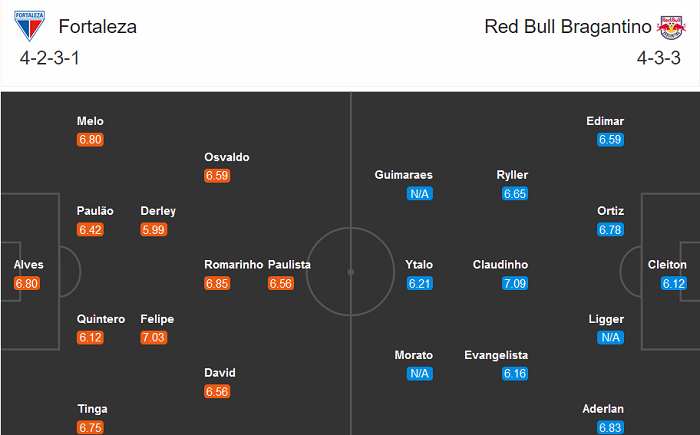Select player Evangelista
The width and height of the screenshot is (700, 435).
pos(496,355)
